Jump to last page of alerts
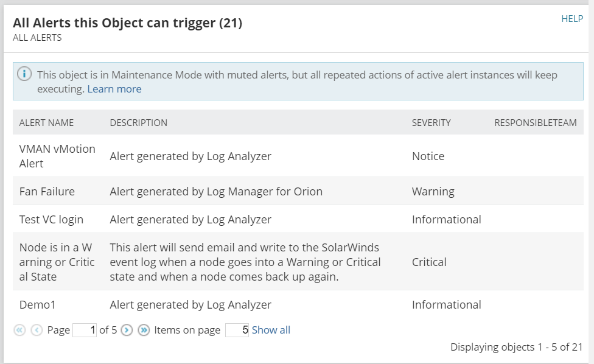594x364 pixels. click(144, 330)
